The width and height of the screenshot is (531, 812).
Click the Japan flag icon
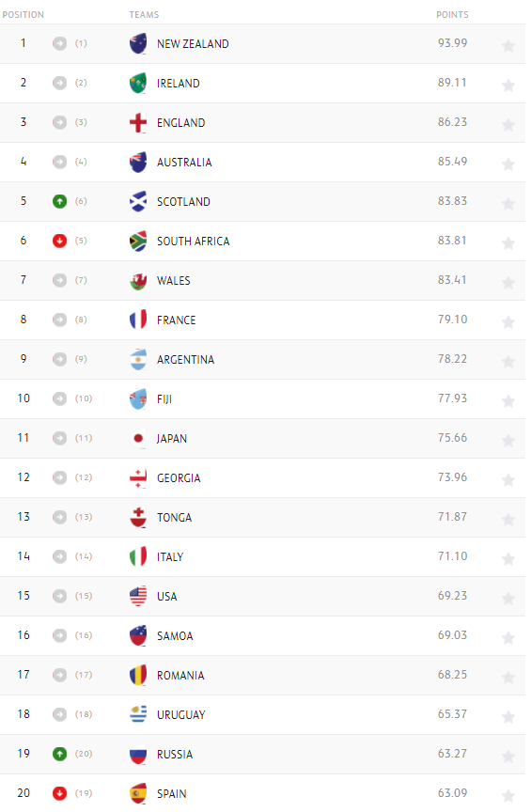[x=138, y=438]
